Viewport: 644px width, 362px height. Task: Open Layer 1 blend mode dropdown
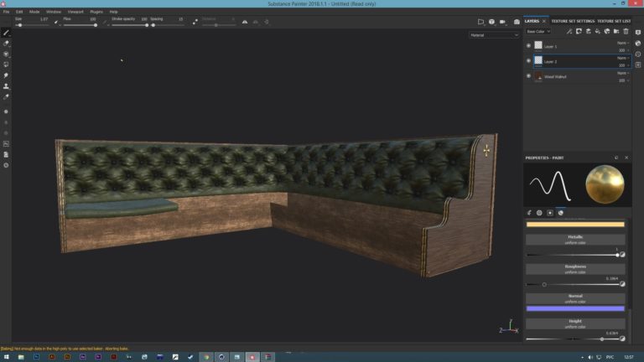[623, 43]
